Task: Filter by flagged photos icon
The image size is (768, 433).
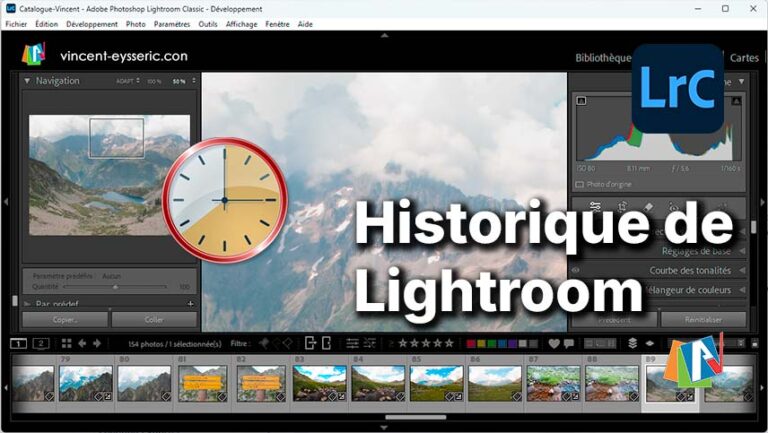Action: 264,344
